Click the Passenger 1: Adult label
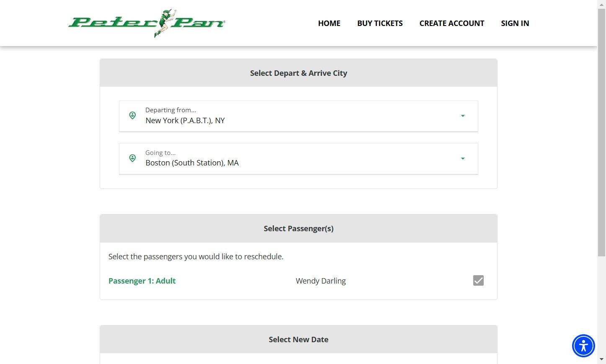Image resolution: width=606 pixels, height=364 pixels. pos(142,281)
